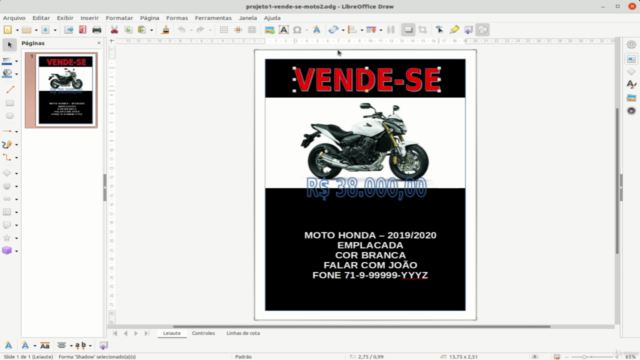Screen dimensions: 640x360
Task: Export directly as PDF
Action: coord(83,30)
